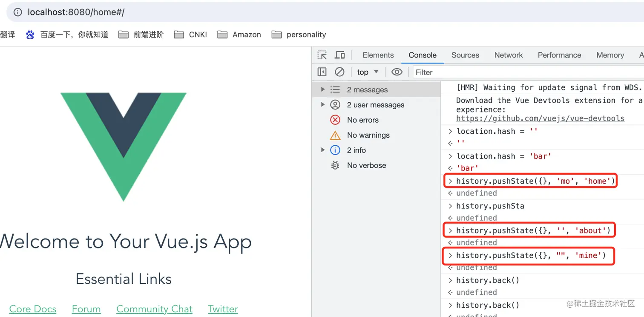Open the 百度一下，你就知道 bookmark
The image size is (644, 317).
(67, 35)
